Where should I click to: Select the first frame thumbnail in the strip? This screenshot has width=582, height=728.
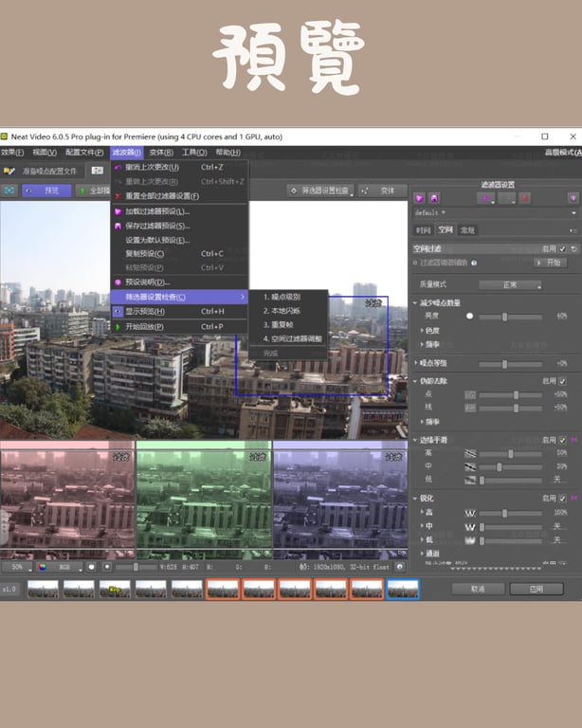click(44, 589)
